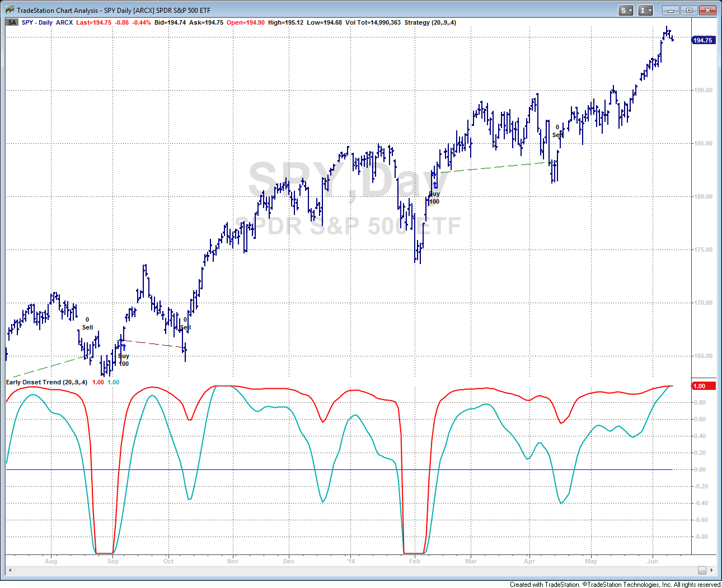722x588 pixels.
Task: Click the 'Low=194.68' value
Action: click(324, 22)
